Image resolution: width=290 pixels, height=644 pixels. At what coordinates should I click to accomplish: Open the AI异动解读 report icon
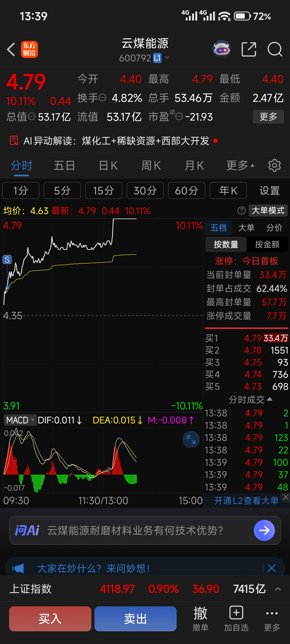[x=14, y=141]
